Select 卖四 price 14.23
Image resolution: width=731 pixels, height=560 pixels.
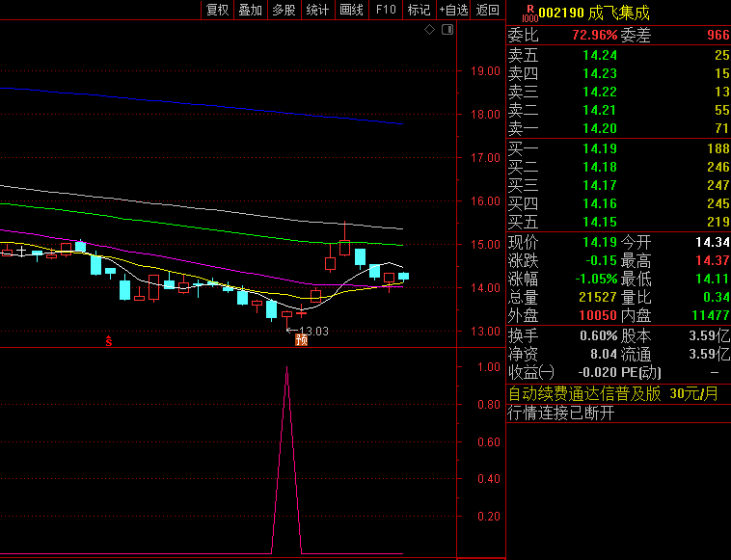600,73
